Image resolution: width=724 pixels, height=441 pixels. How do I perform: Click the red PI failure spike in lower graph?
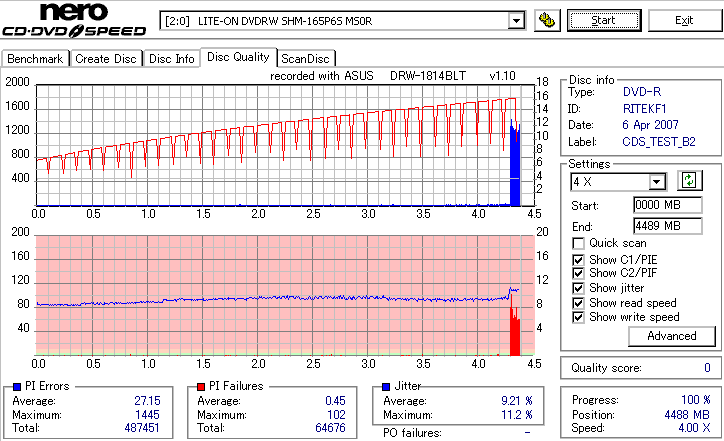[515, 326]
